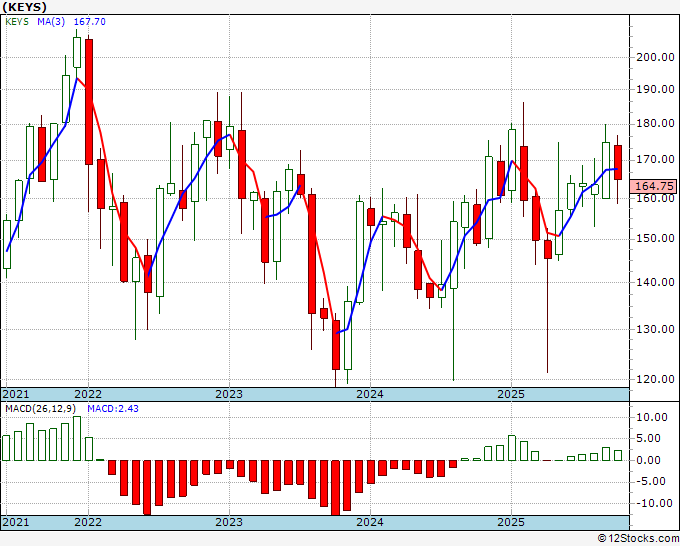680x546 pixels.
Task: Select the green KEYS legend label
Action: (17, 22)
